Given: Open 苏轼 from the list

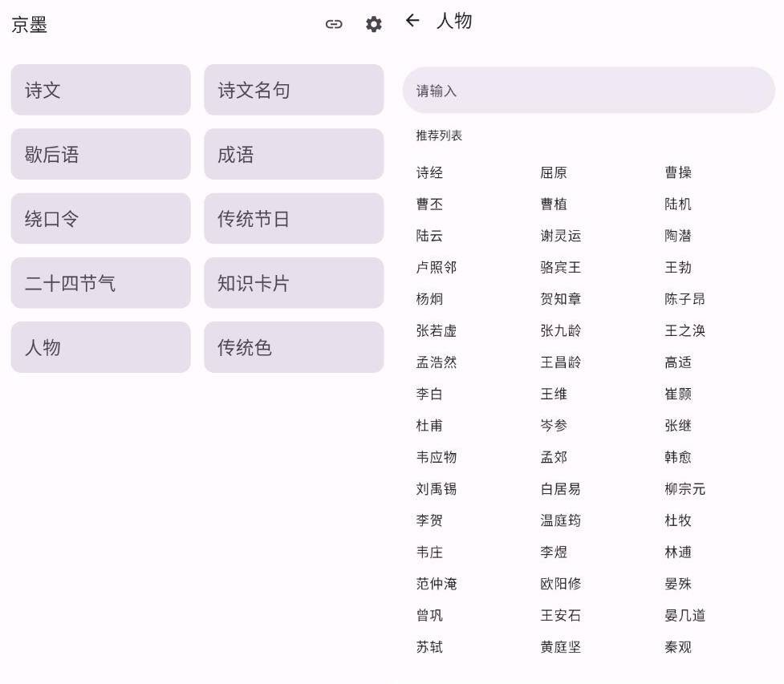Looking at the screenshot, I should tap(429, 647).
